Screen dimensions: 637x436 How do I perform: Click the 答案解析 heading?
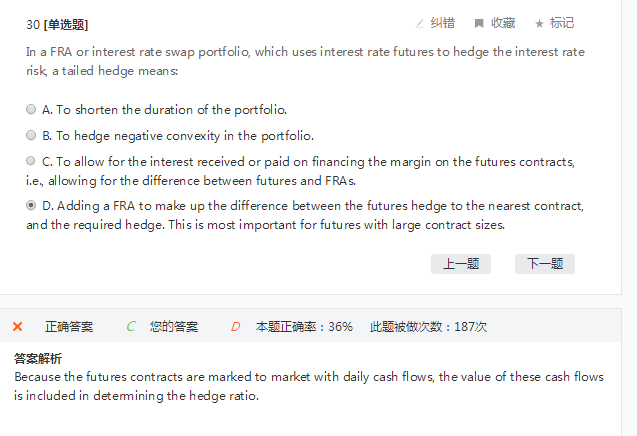point(38,359)
